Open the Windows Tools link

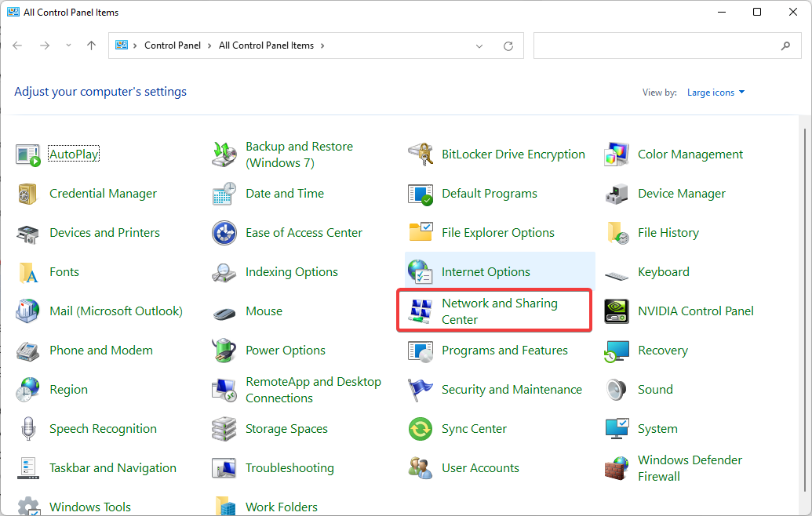click(x=90, y=507)
